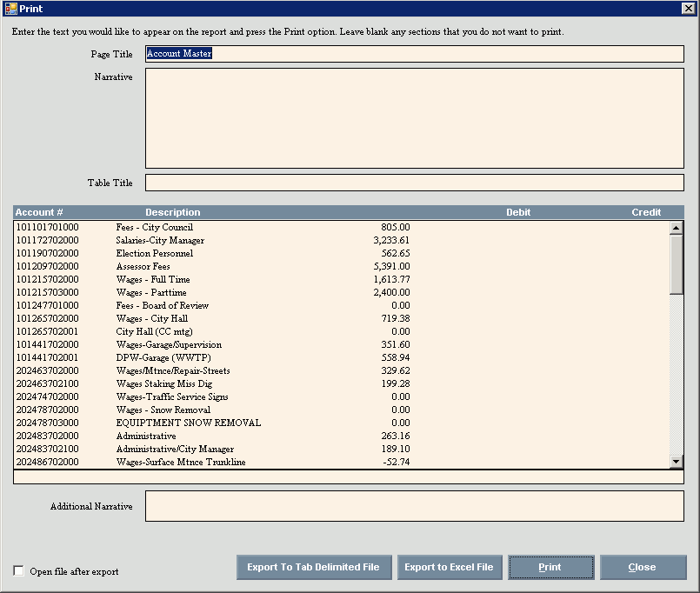
Task: Click into the Page Title field
Action: 414,54
